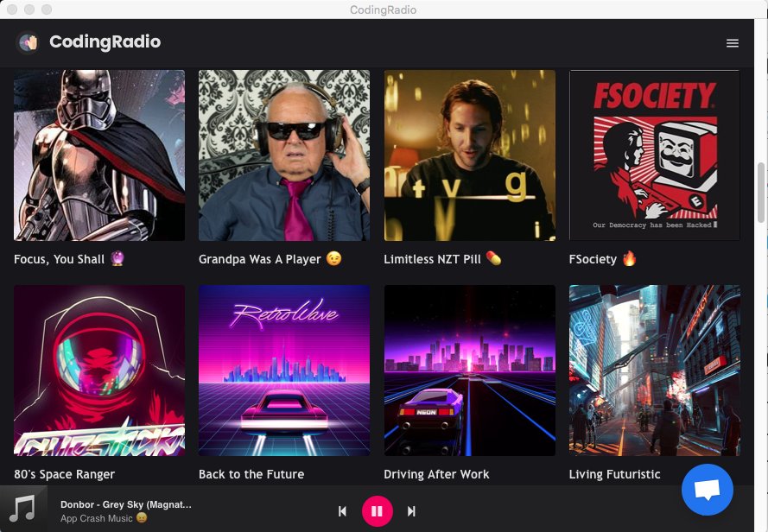Pause the current track
768x532 pixels.
point(378,511)
